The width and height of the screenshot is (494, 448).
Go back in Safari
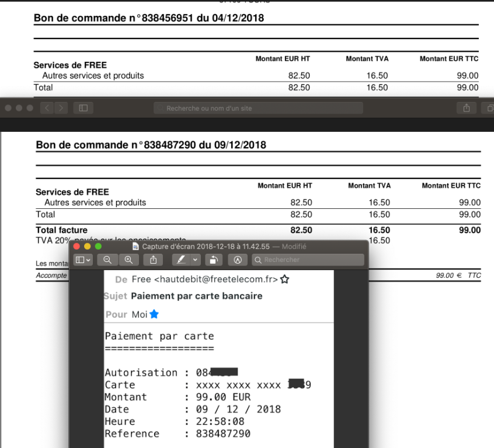47,108
